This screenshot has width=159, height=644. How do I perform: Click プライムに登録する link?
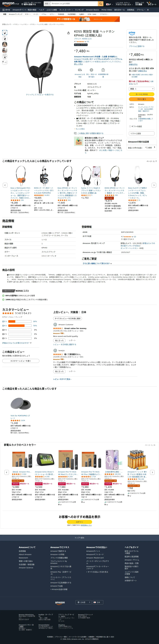(x=137, y=46)
